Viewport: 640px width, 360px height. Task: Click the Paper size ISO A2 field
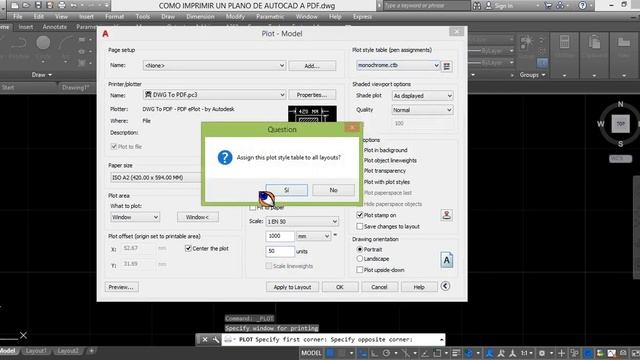[x=157, y=178]
